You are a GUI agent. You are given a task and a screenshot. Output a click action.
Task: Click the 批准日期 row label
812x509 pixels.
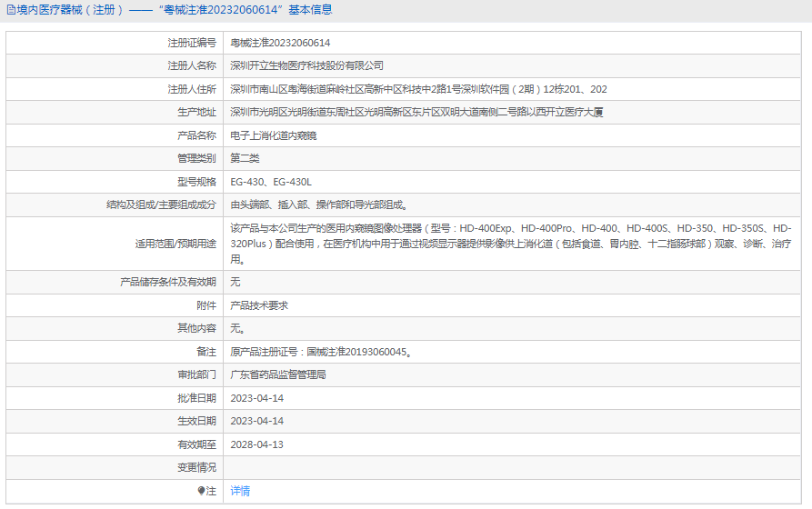point(196,398)
